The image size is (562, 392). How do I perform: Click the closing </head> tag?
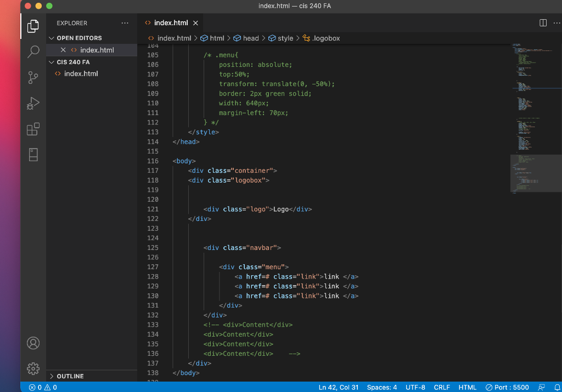pyautogui.click(x=186, y=141)
